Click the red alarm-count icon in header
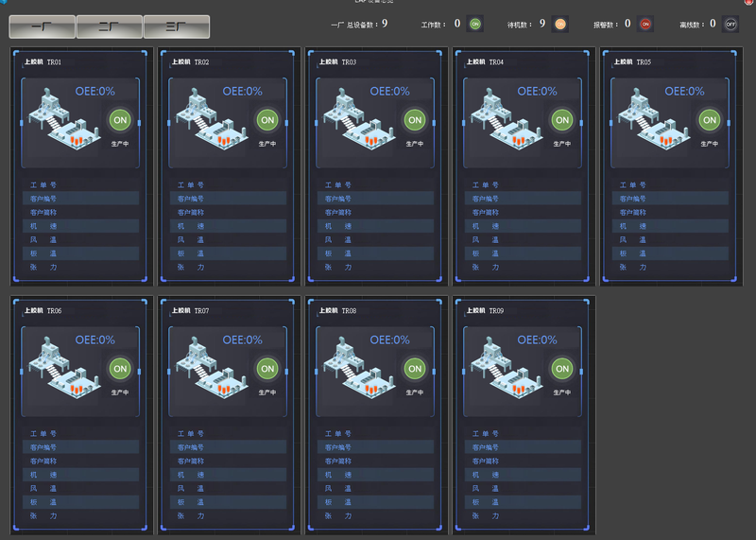This screenshot has height=540, width=756. (x=645, y=24)
